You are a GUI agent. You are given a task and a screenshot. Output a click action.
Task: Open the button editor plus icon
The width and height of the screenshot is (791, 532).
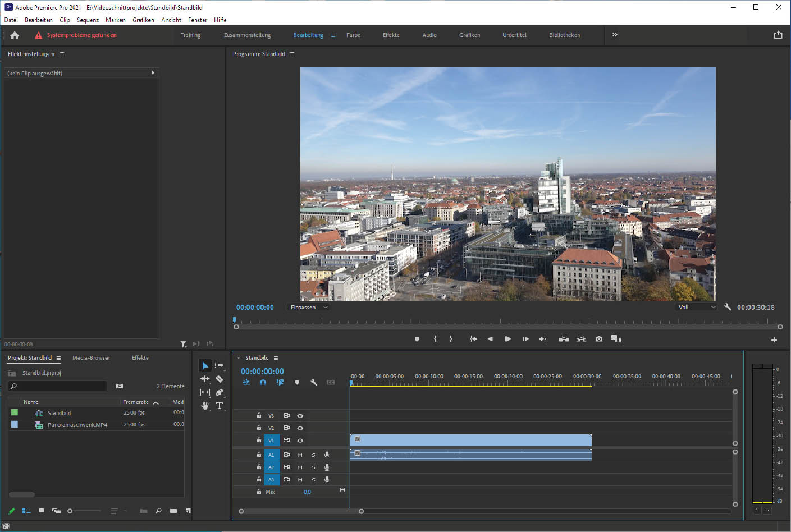[x=774, y=340]
